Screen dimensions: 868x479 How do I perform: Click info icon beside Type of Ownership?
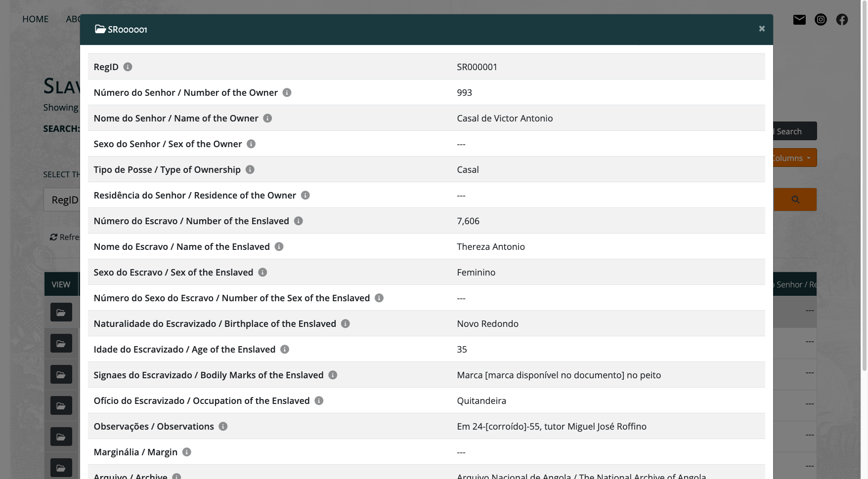(250, 169)
